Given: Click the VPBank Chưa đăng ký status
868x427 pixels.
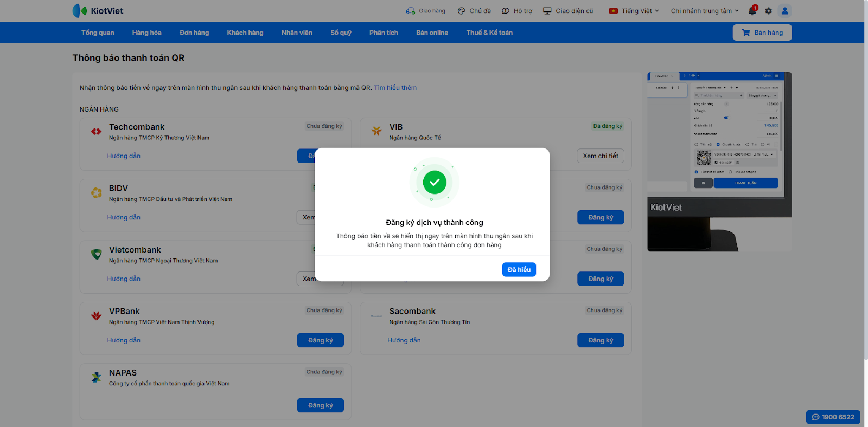Looking at the screenshot, I should [x=324, y=310].
